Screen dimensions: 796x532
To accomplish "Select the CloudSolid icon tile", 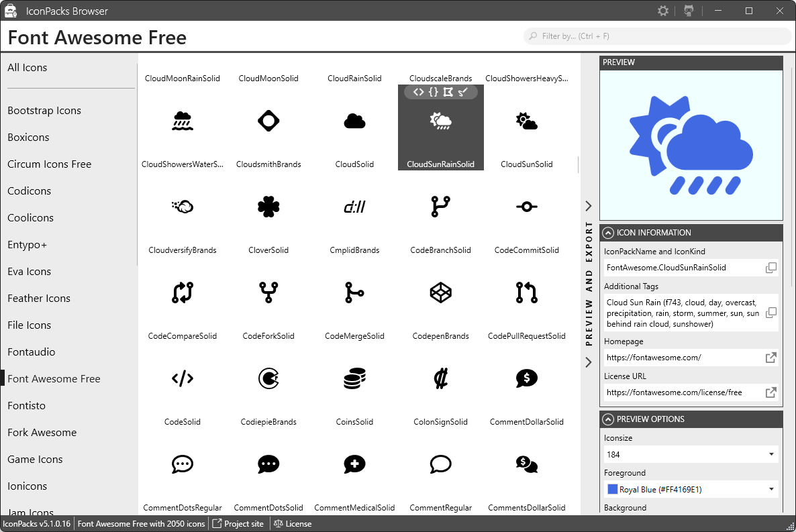I will [x=354, y=127].
